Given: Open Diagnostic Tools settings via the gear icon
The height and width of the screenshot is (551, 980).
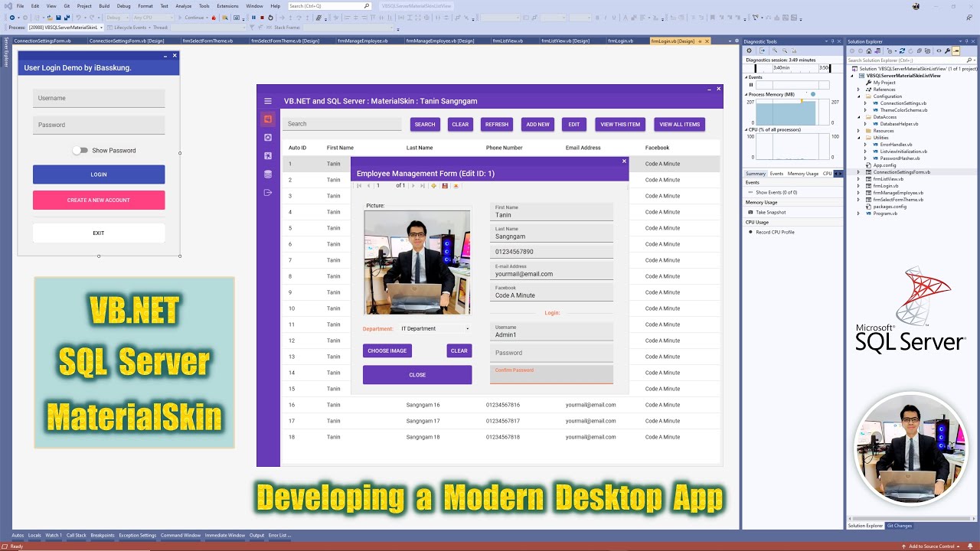Looking at the screenshot, I should click(x=750, y=51).
